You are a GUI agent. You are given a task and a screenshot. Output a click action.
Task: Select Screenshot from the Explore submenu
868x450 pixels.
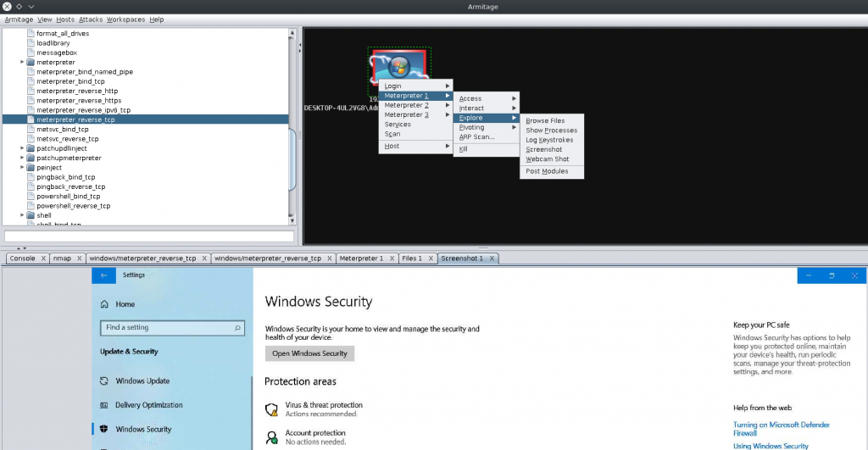click(x=551, y=149)
